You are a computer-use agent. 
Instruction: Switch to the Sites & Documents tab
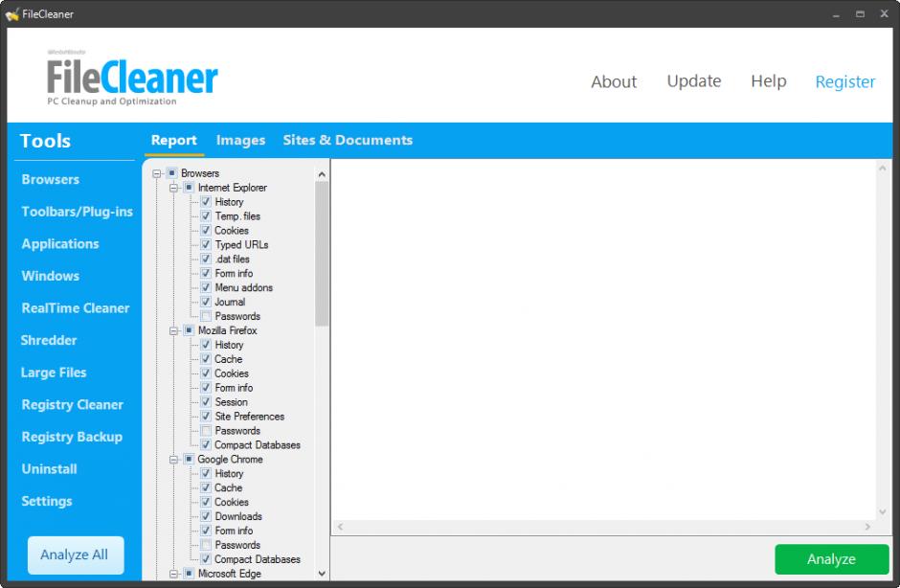point(348,140)
